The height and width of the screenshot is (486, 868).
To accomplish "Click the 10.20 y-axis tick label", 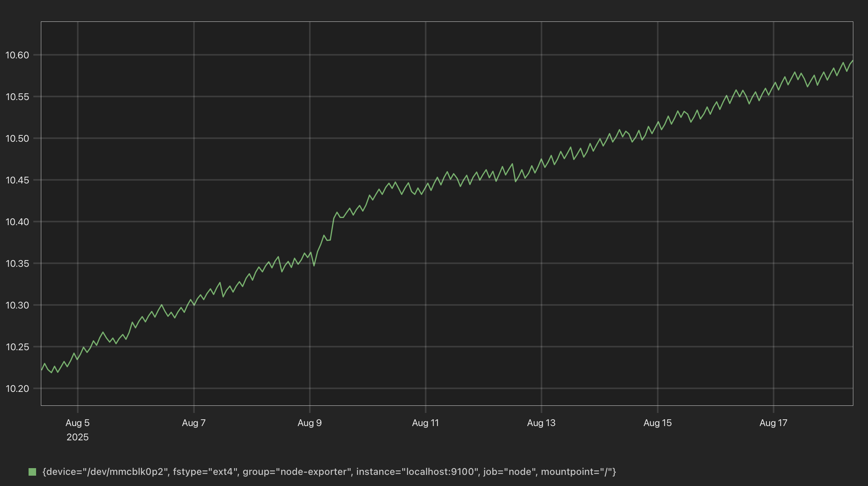I will [17, 389].
